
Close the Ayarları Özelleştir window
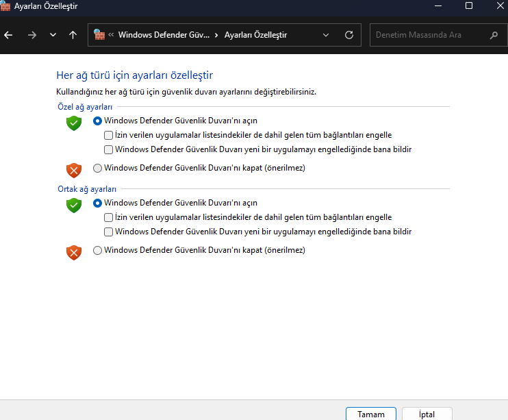click(x=500, y=6)
